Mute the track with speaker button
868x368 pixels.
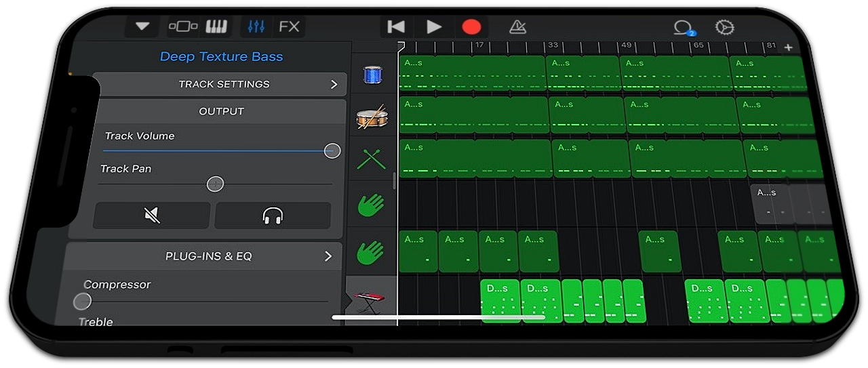coord(152,216)
